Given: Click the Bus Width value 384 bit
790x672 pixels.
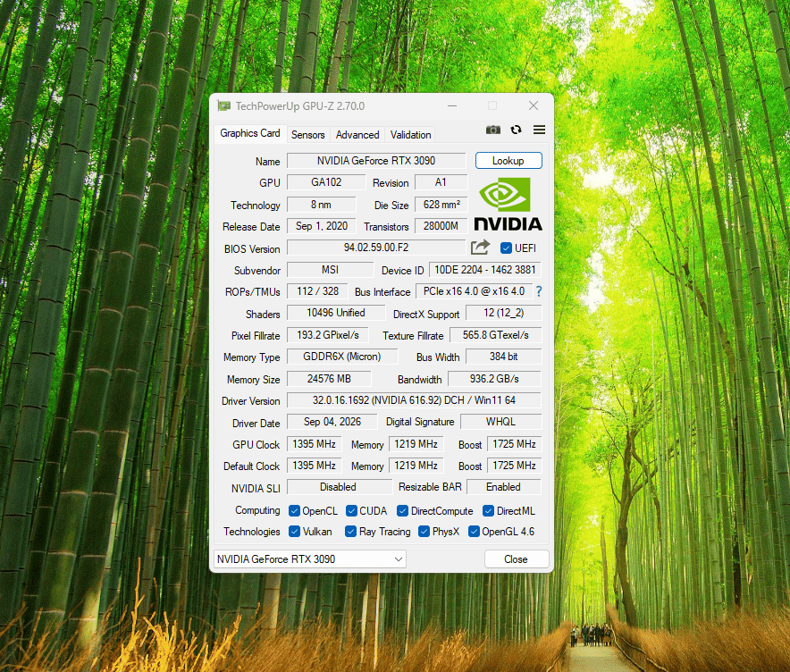Looking at the screenshot, I should point(504,357).
